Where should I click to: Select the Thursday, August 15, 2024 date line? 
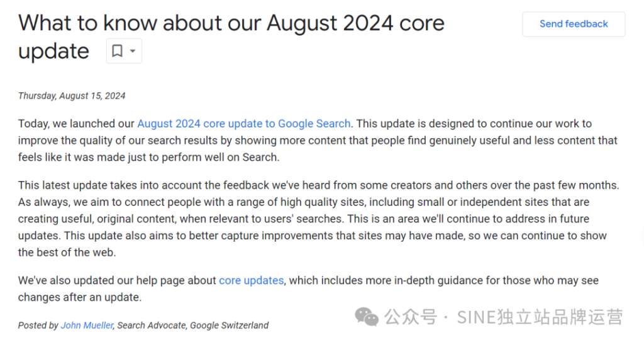point(72,96)
